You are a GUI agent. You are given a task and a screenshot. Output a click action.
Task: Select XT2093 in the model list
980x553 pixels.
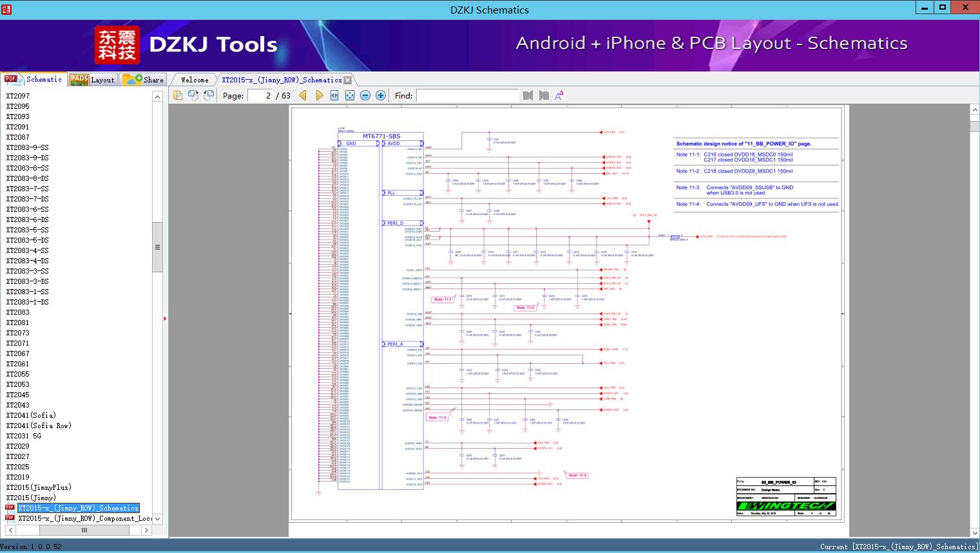point(18,117)
